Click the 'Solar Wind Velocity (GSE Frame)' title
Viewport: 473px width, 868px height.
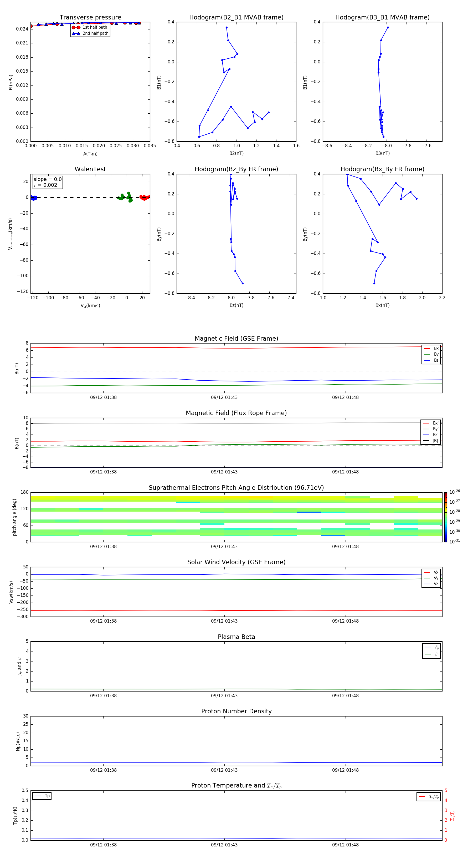236,562
